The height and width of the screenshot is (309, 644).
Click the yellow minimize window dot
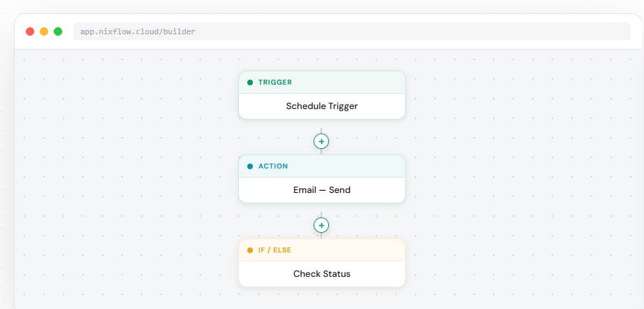click(44, 31)
